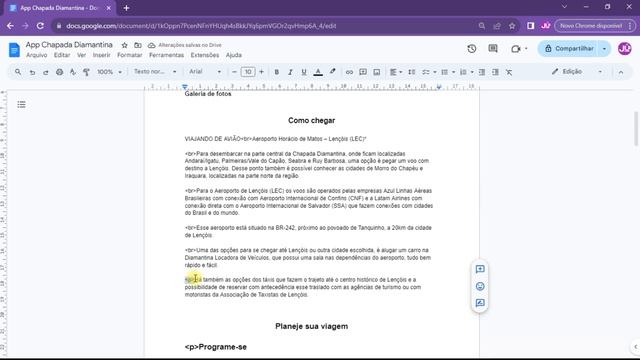Open numbered list options

467,72
